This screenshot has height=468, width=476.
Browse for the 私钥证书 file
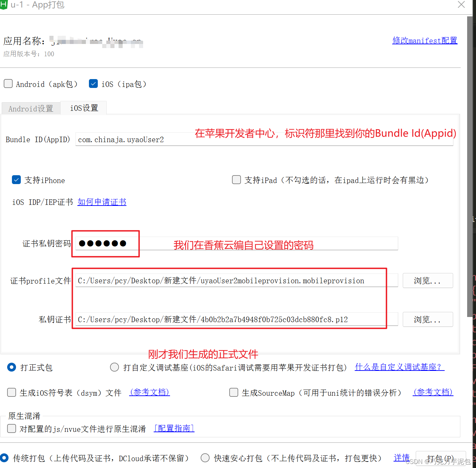(428, 319)
